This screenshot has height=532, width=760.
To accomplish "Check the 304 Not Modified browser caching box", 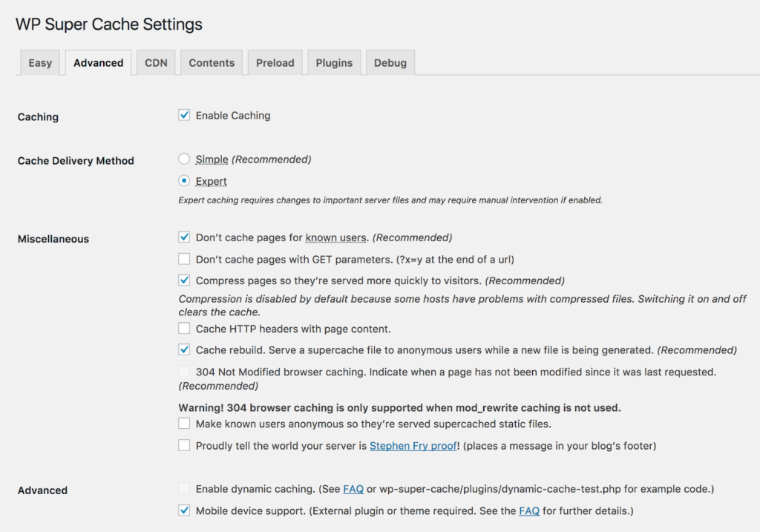I will pyautogui.click(x=184, y=372).
